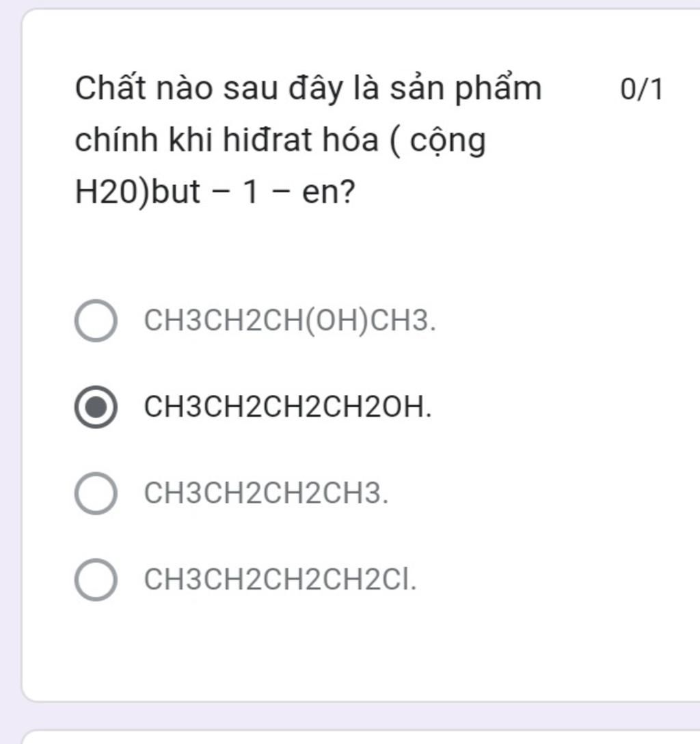Screen dimensions: 700x744
Task: Pick the CH3CH2CH2CH2Cl radio button
Action: click(95, 579)
